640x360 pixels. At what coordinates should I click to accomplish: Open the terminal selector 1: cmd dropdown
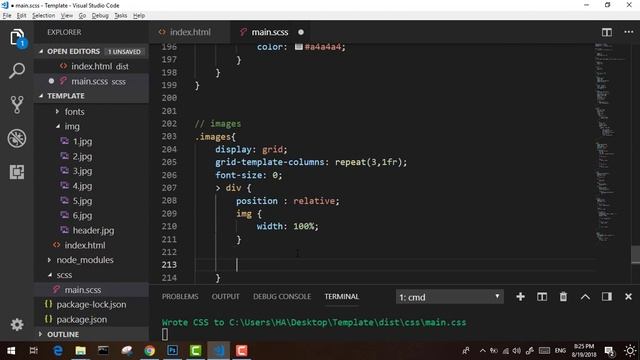449,297
